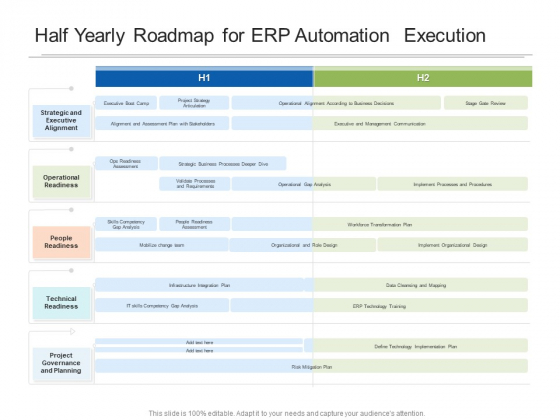Click the "Executive Boot Camp" bar

126,103
